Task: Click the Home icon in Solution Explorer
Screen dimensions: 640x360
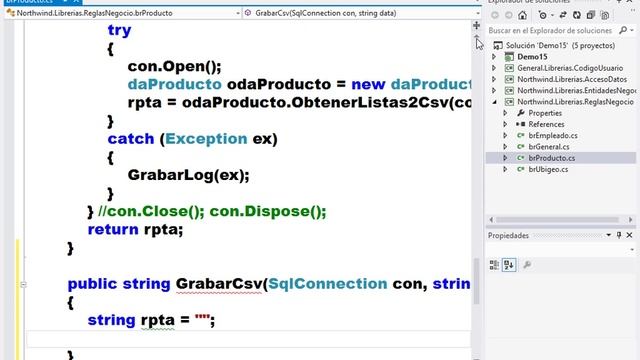Action: click(x=522, y=16)
